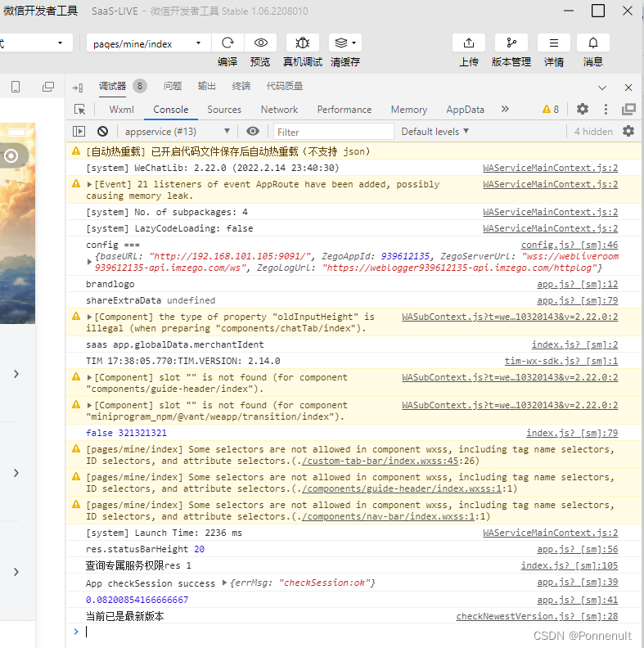
Task: Open the Network tab
Action: 279,110
